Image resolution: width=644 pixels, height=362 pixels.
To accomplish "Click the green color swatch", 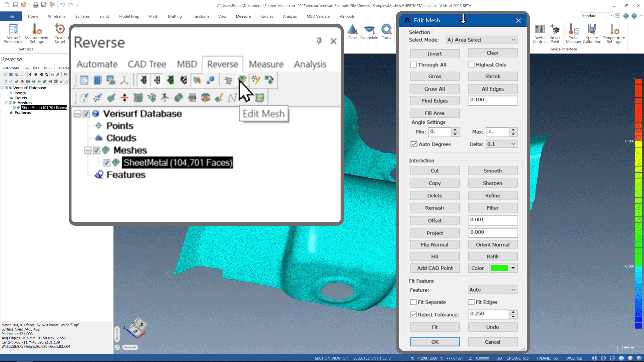I will 499,268.
